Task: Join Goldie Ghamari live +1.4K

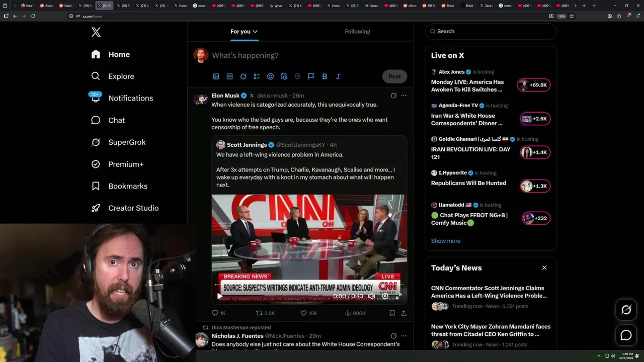Action: (x=535, y=152)
